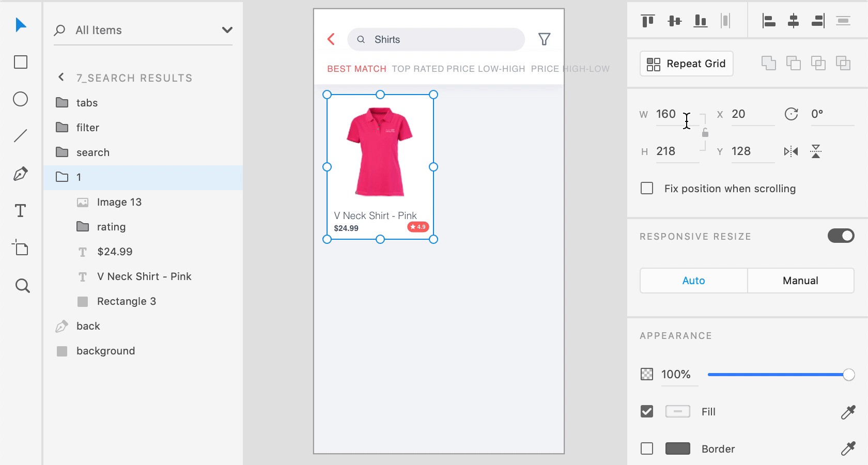This screenshot has height=465, width=868.
Task: Click the width field showing 160
Action: [x=677, y=114]
